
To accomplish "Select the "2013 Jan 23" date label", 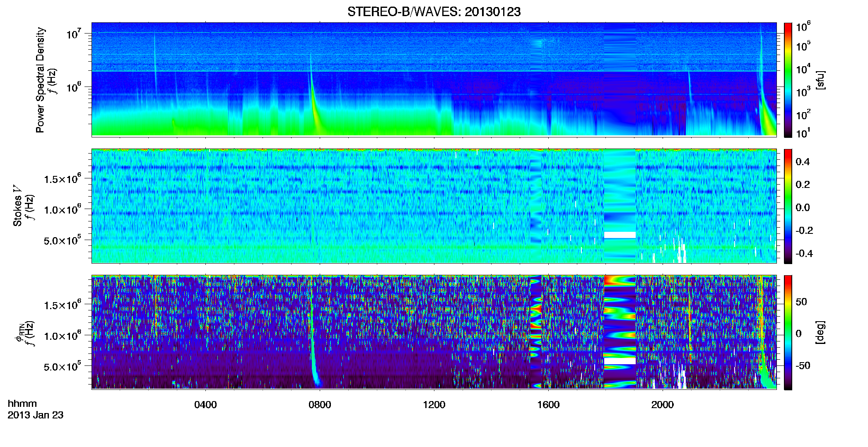I will [36, 415].
